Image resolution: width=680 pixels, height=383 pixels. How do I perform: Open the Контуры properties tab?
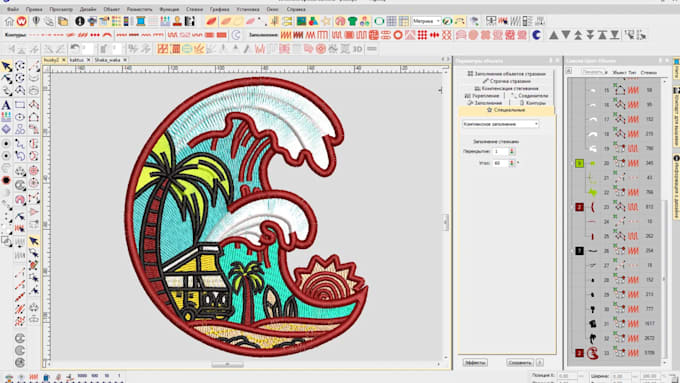point(533,103)
